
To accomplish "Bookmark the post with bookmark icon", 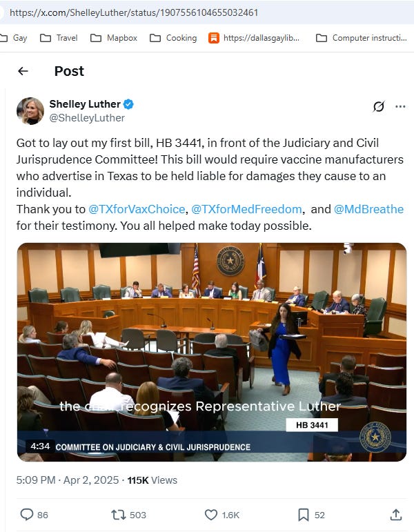I will 304,515.
